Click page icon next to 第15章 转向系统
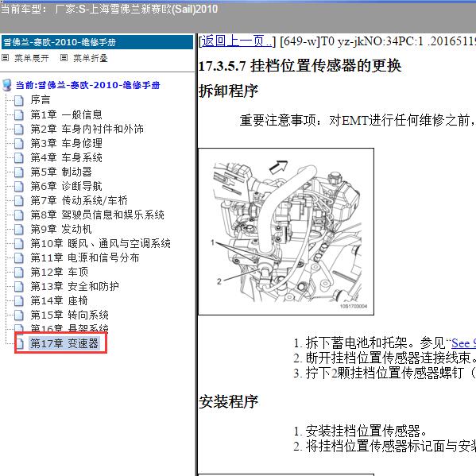 19,315
